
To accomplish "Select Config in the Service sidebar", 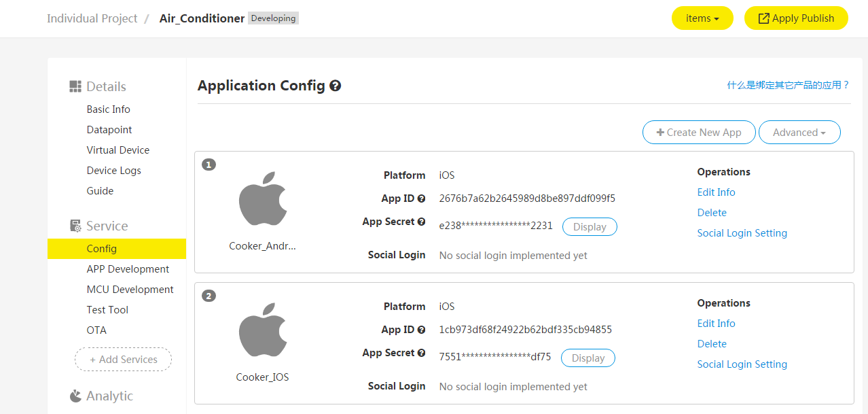I will click(x=101, y=248).
